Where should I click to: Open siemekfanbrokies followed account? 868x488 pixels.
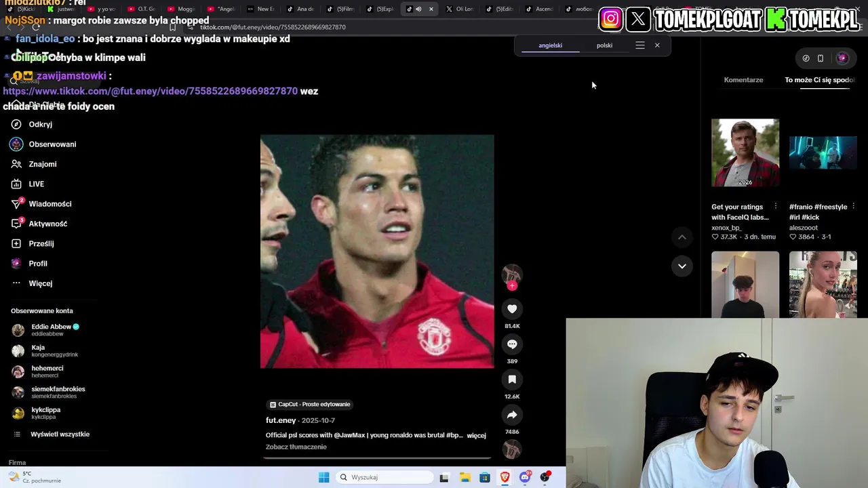49,392
